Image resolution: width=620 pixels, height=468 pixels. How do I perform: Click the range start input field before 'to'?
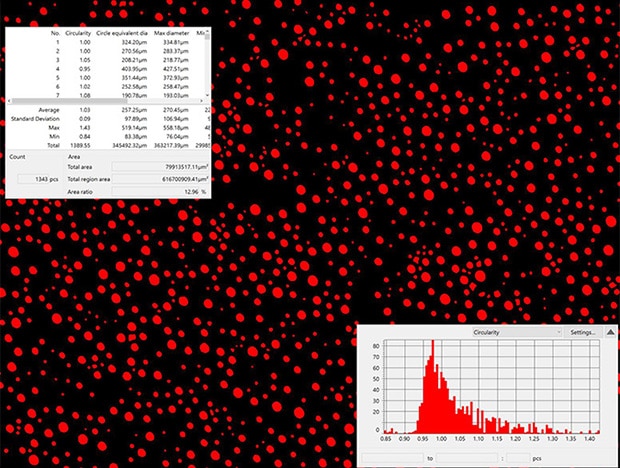(393, 458)
